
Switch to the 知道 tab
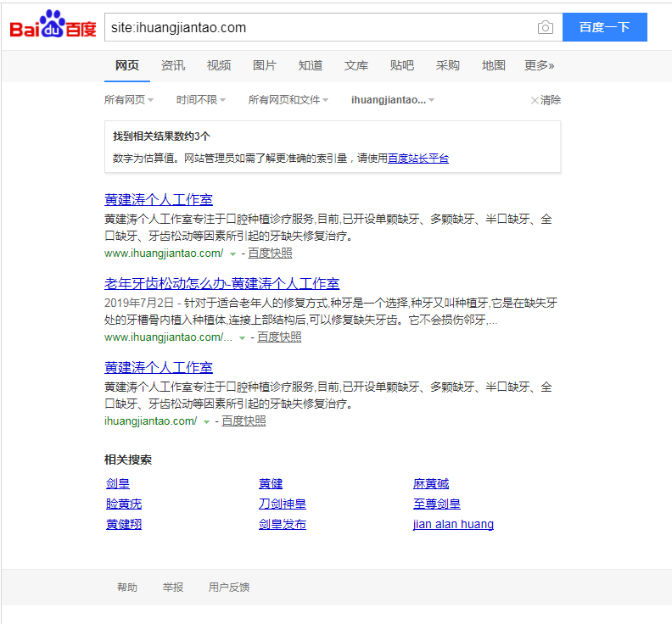311,65
